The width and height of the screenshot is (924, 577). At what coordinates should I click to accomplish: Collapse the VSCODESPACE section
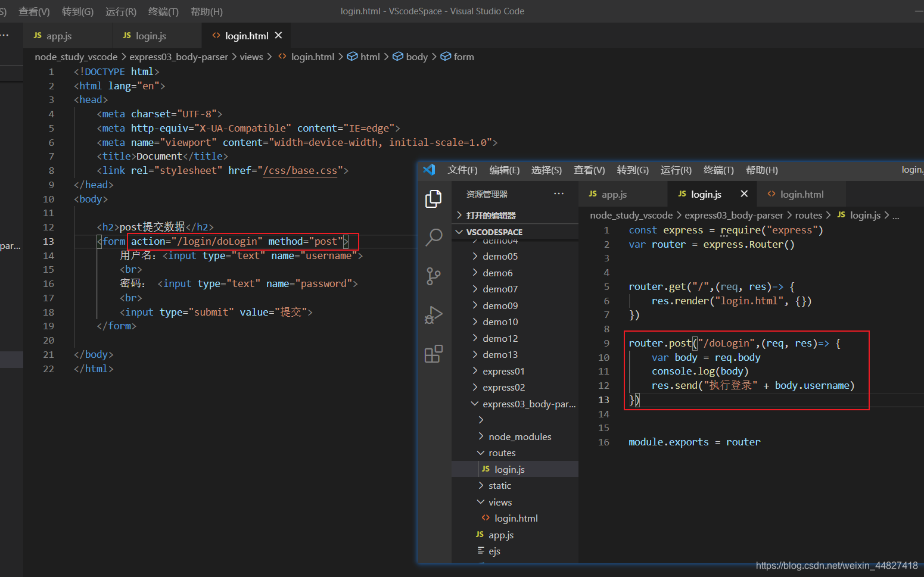click(459, 232)
